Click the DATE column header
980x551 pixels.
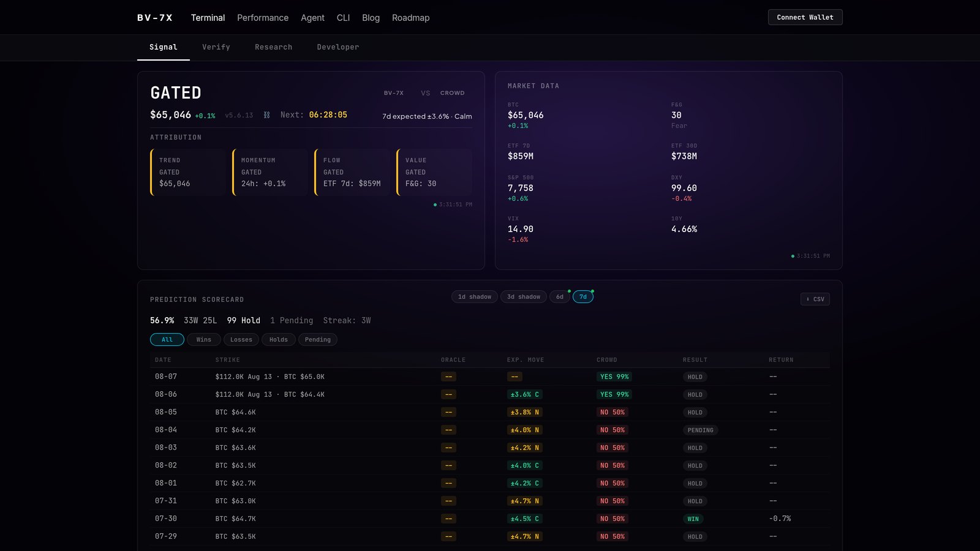click(163, 360)
